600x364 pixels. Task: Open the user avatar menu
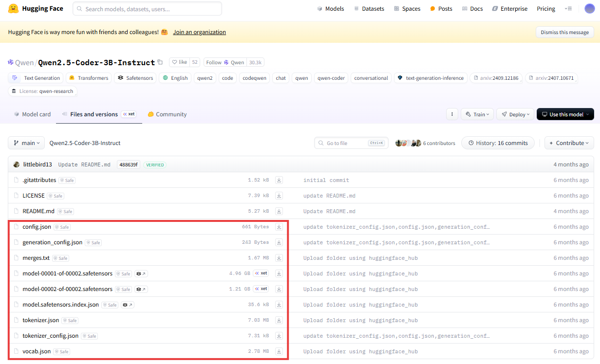pos(589,8)
